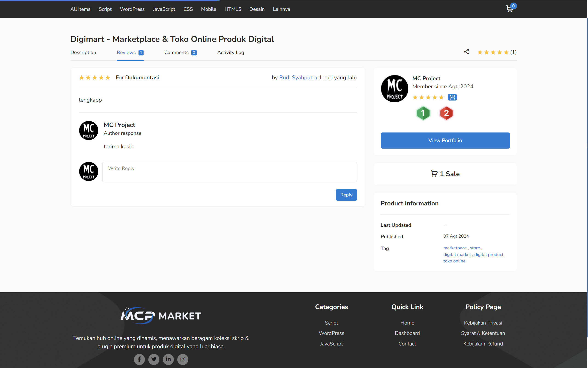Open footer Script category link

coord(331,323)
